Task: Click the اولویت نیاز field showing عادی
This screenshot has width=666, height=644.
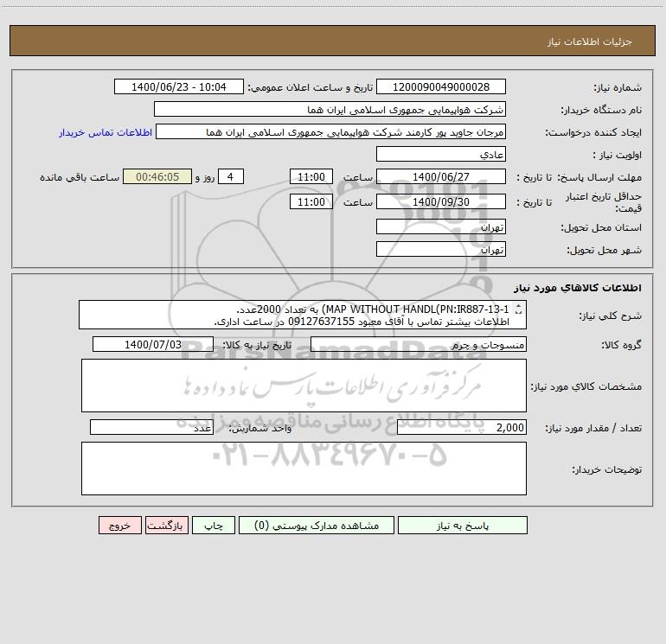Action: pyautogui.click(x=441, y=154)
